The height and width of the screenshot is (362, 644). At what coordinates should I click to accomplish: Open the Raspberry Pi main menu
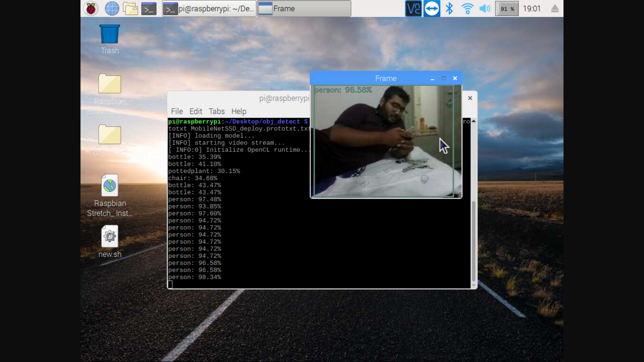pos(91,9)
